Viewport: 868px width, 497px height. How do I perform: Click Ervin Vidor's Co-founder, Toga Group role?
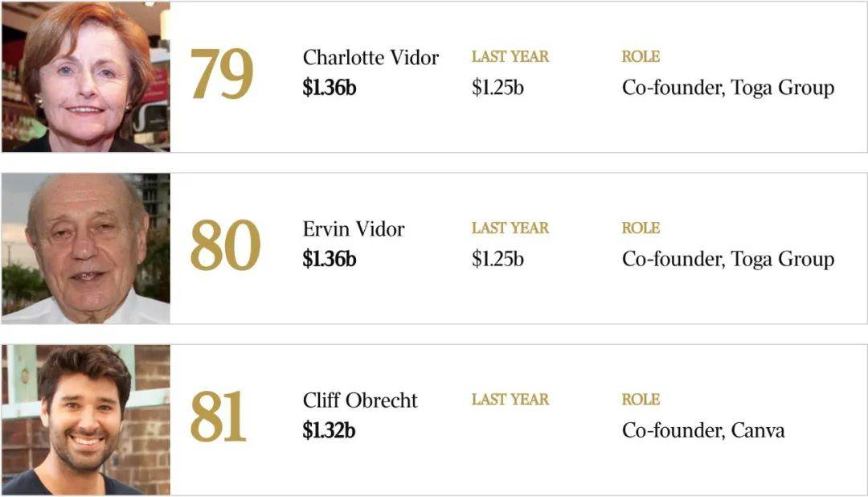point(728,260)
